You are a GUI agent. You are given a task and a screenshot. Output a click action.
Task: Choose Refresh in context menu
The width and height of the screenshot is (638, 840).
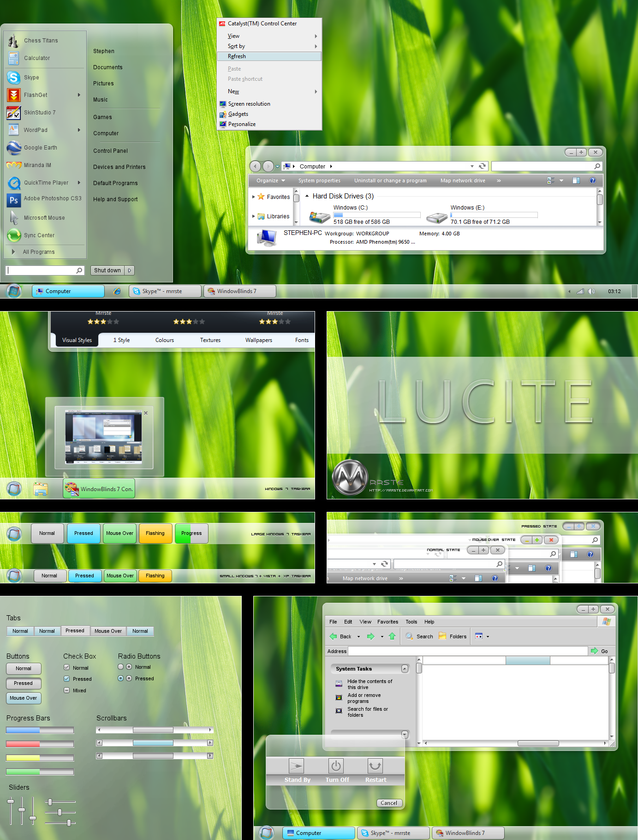click(269, 56)
